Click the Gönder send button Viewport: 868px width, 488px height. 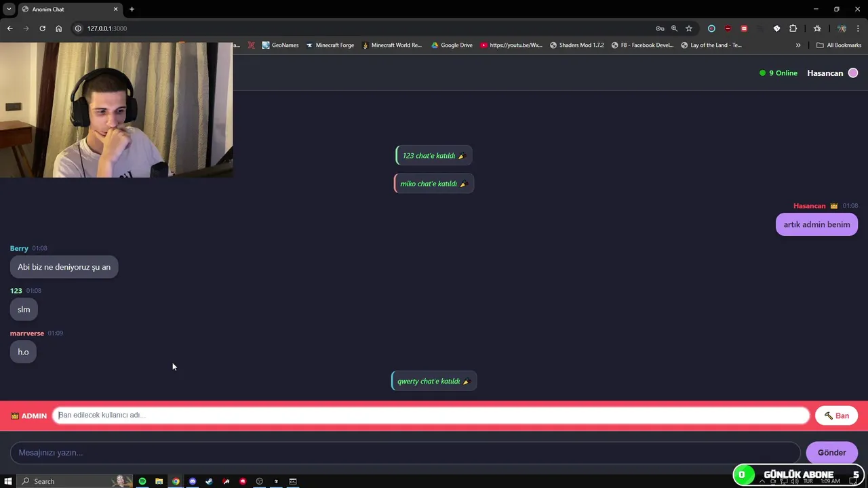(831, 453)
